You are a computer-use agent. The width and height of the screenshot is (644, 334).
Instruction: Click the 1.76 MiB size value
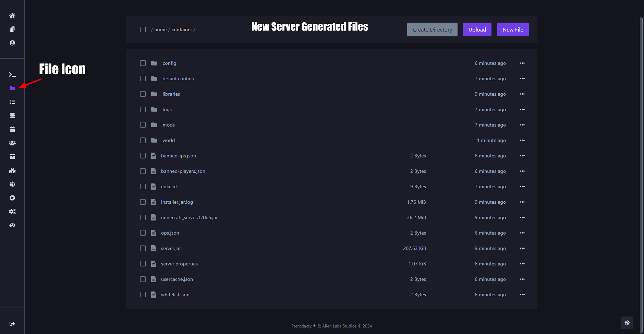click(416, 202)
